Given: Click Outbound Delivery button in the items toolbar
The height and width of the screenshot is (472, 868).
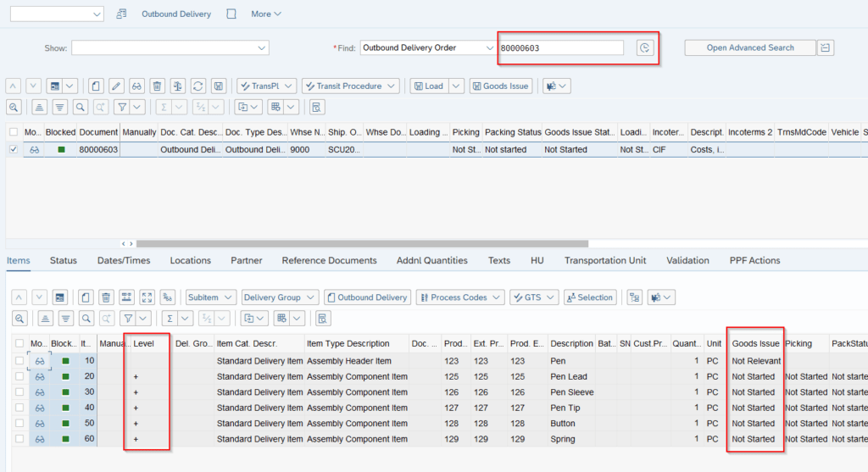Looking at the screenshot, I should click(x=368, y=297).
